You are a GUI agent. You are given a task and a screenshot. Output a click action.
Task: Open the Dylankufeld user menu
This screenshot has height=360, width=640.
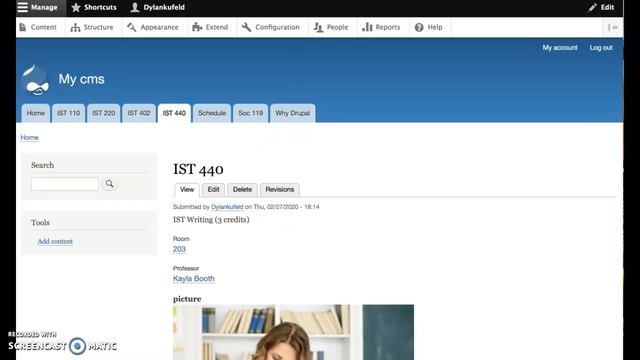coord(158,7)
